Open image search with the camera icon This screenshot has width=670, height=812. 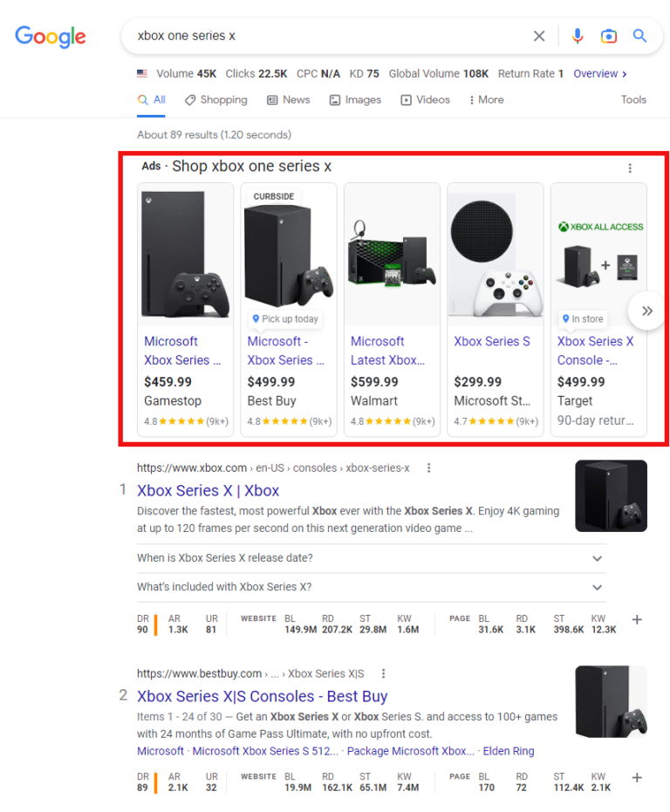(x=608, y=36)
